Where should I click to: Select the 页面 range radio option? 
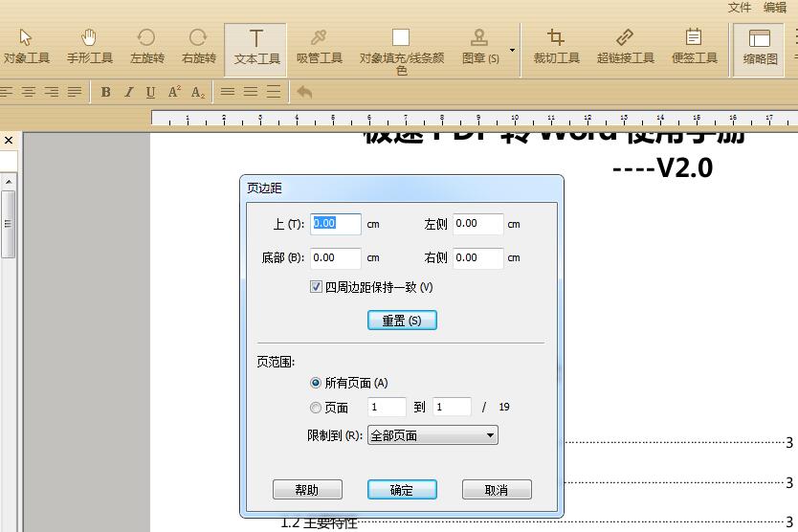point(316,408)
